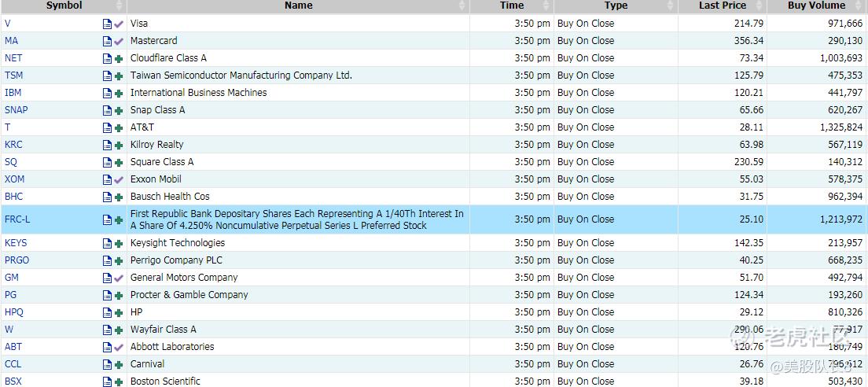Click the green plus icon for Cloudflare
This screenshot has width=868, height=387.
pos(119,59)
